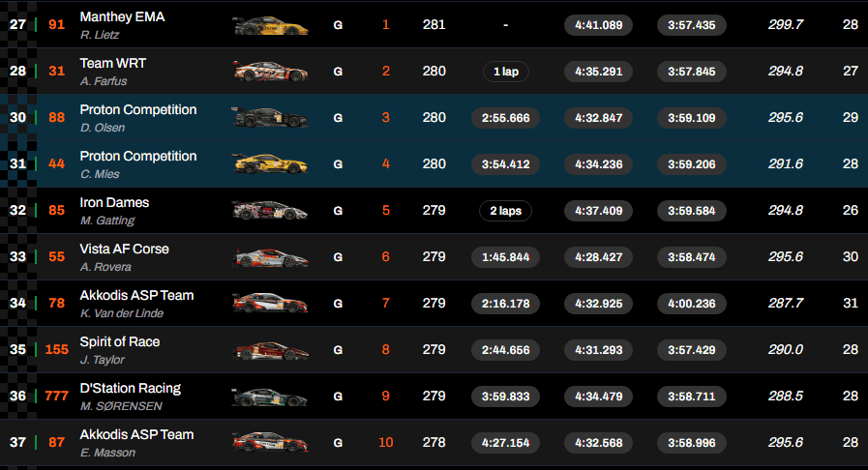Click the '1 lap' gap badge

[506, 72]
